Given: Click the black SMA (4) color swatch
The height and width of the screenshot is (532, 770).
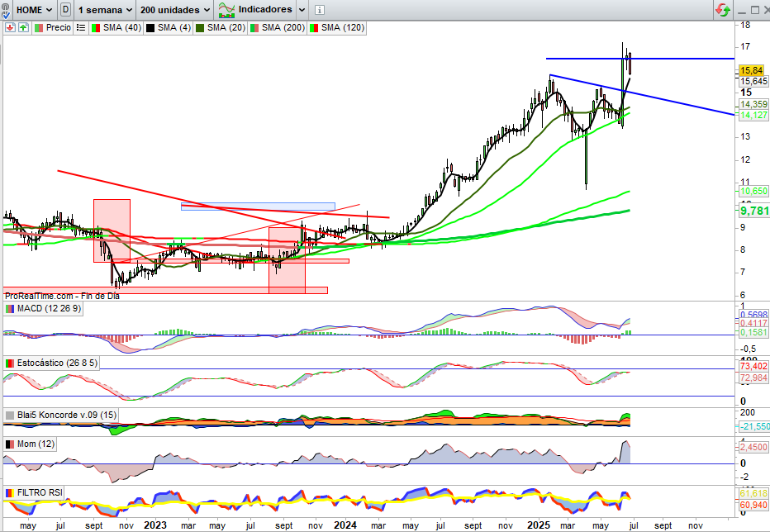Looking at the screenshot, I should point(150,28).
